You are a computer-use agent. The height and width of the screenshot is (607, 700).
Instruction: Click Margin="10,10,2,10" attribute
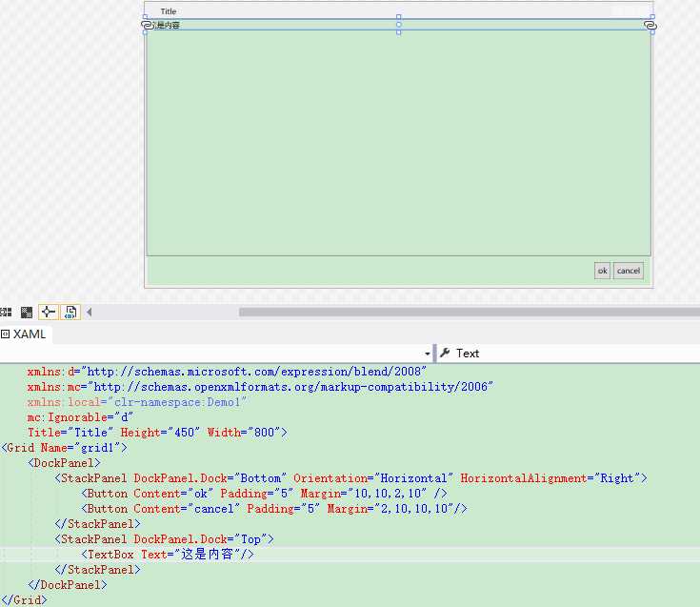tap(364, 493)
